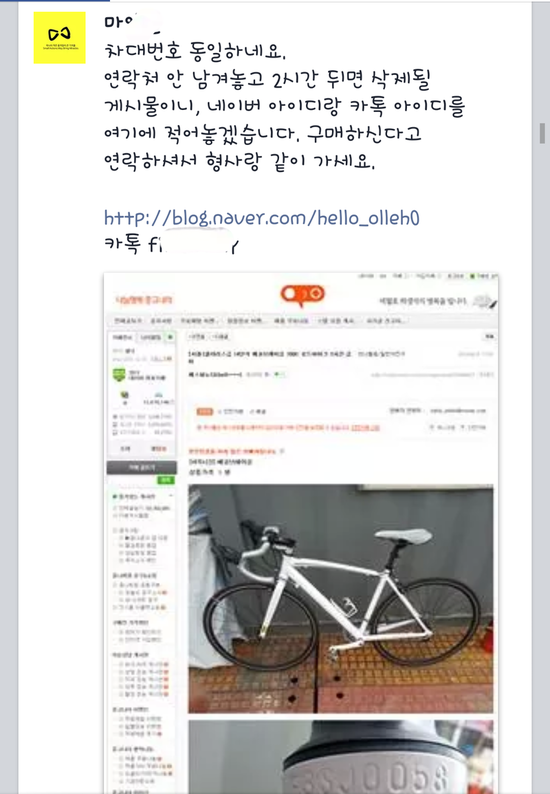Select the first tab of the cafe sidebar
The height and width of the screenshot is (794, 550).
pos(122,337)
